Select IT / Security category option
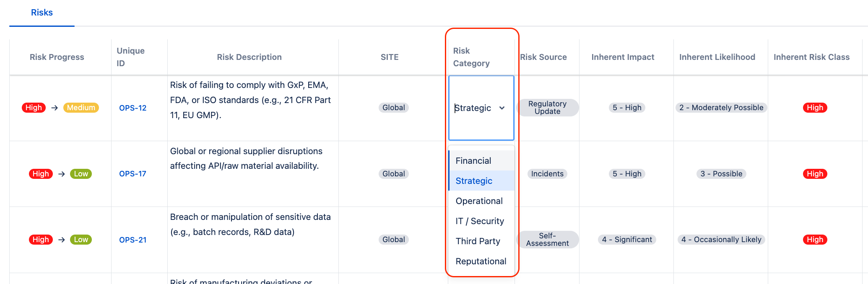 480,221
